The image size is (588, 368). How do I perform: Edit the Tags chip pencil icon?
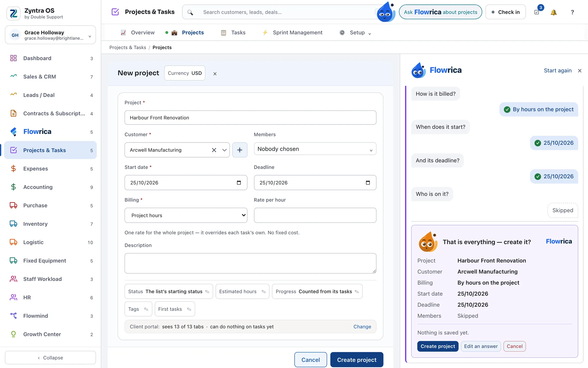pos(146,309)
